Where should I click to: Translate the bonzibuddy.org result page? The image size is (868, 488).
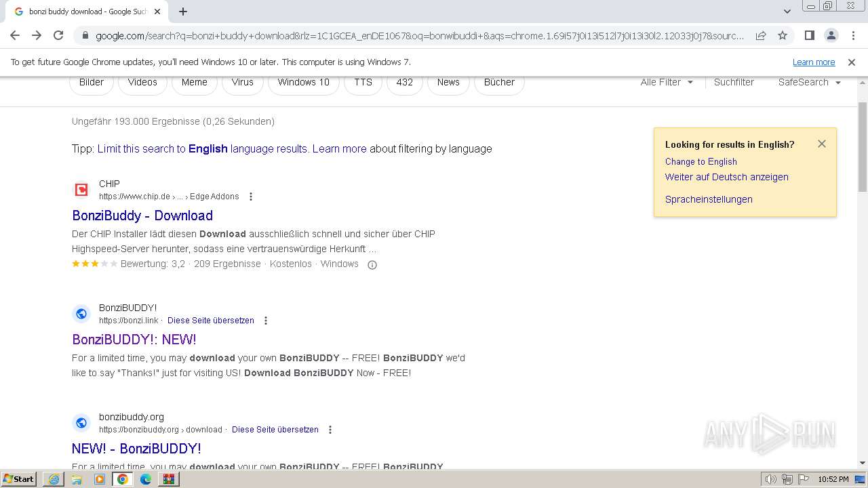click(275, 430)
